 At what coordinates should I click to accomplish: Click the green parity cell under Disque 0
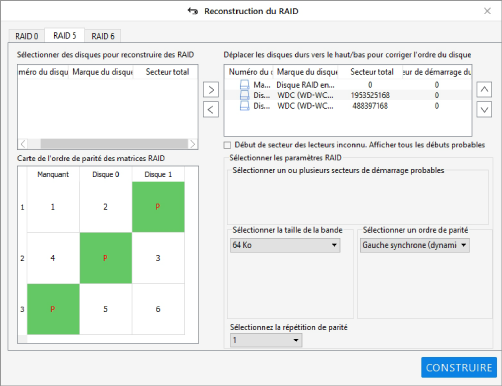(106, 258)
